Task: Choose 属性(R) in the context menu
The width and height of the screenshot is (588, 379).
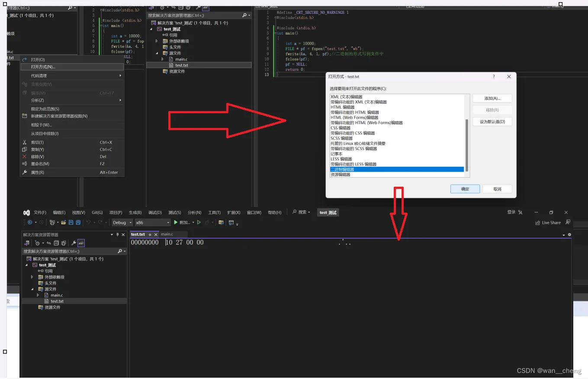Action: coord(72,172)
